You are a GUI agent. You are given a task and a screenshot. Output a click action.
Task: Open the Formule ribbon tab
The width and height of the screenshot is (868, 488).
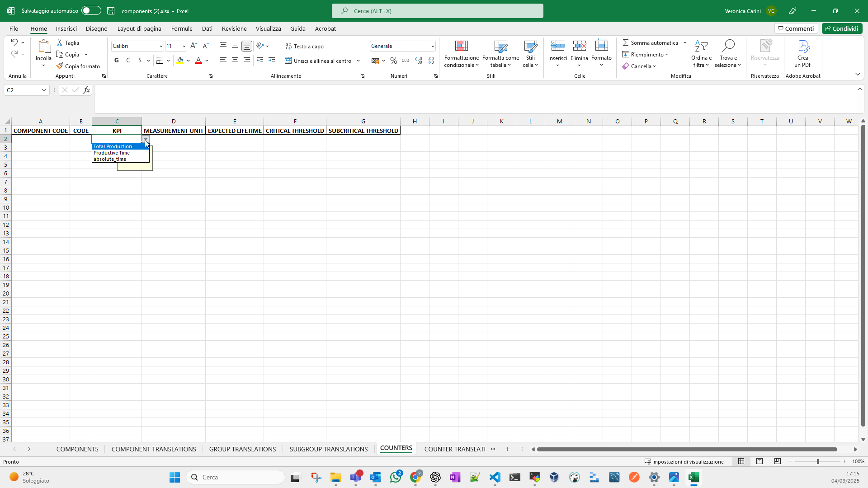click(x=182, y=28)
